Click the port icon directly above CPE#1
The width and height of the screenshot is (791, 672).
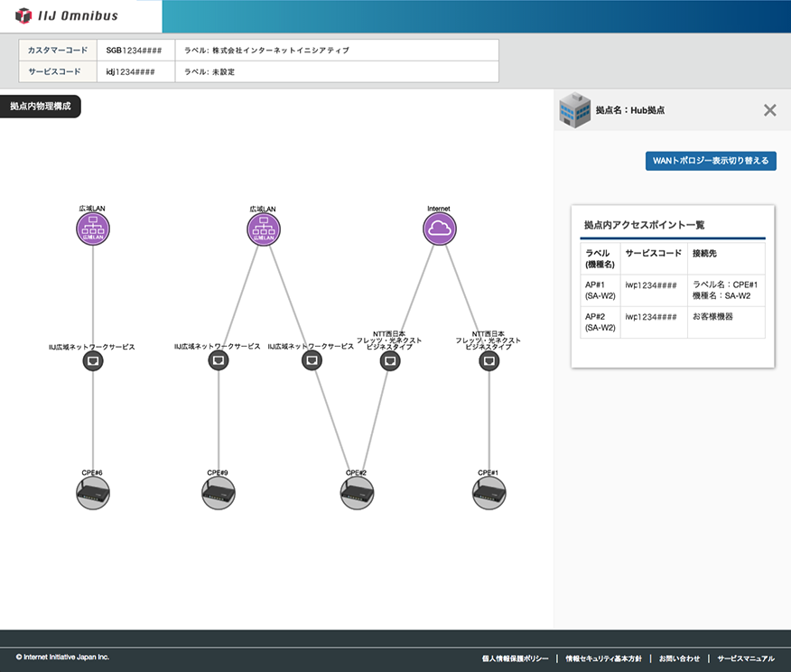click(x=489, y=361)
